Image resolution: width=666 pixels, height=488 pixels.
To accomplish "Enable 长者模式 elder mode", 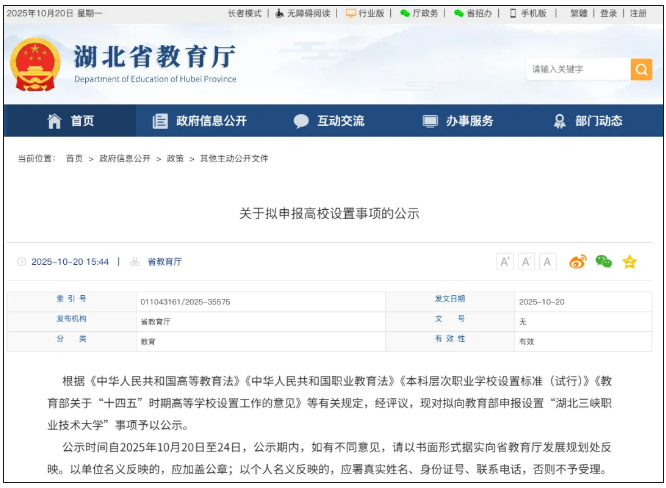I will tap(244, 14).
